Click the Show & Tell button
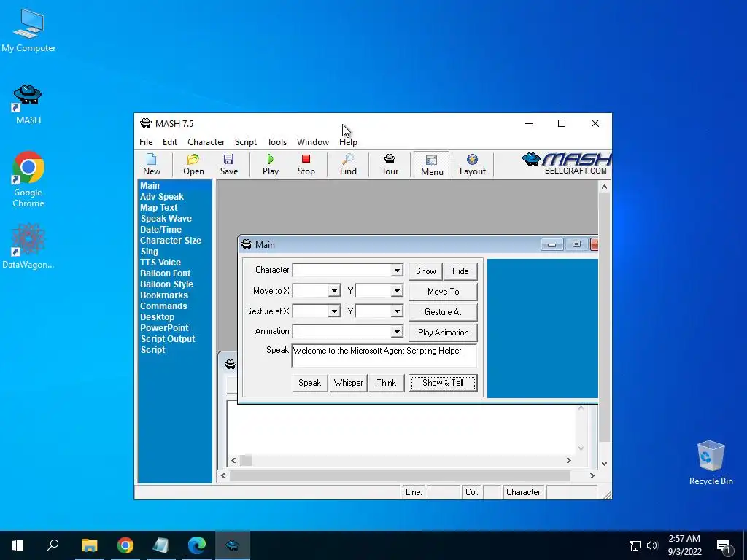Screen dimensions: 747x560 [x=443, y=383]
